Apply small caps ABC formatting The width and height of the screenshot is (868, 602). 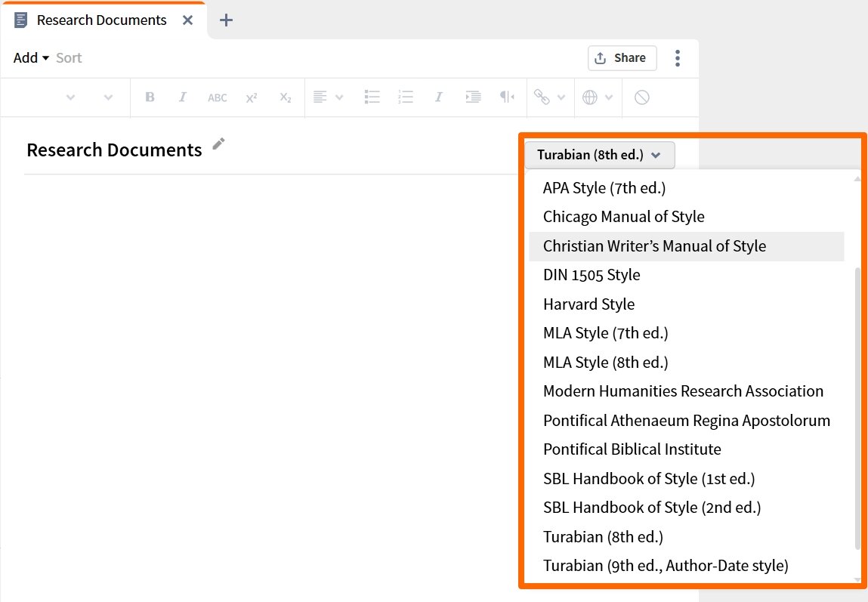217,97
